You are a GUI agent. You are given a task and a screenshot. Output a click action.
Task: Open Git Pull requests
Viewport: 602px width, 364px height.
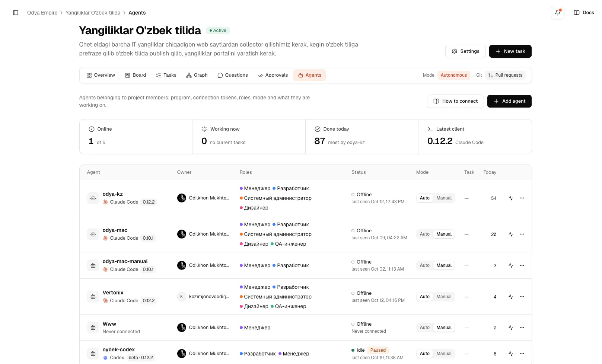[x=505, y=75]
